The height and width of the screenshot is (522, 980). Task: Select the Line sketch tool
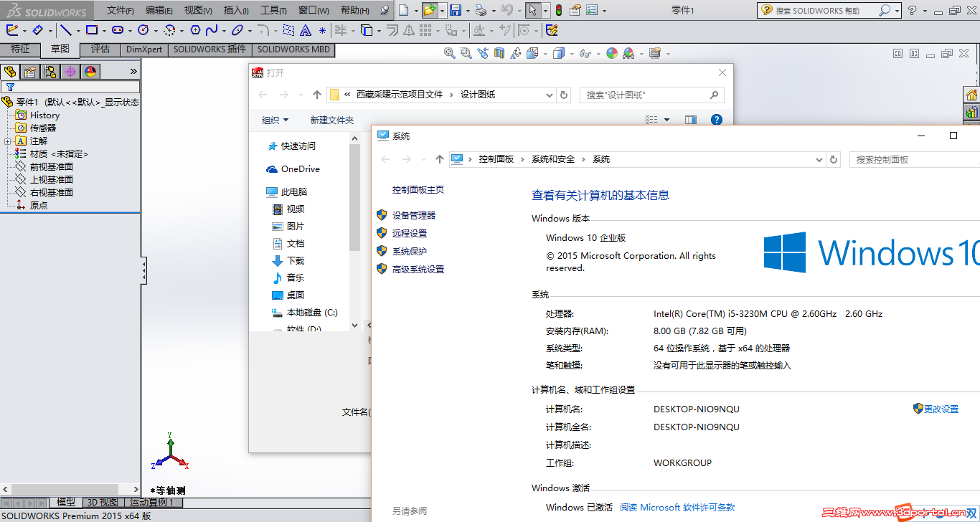click(x=65, y=30)
